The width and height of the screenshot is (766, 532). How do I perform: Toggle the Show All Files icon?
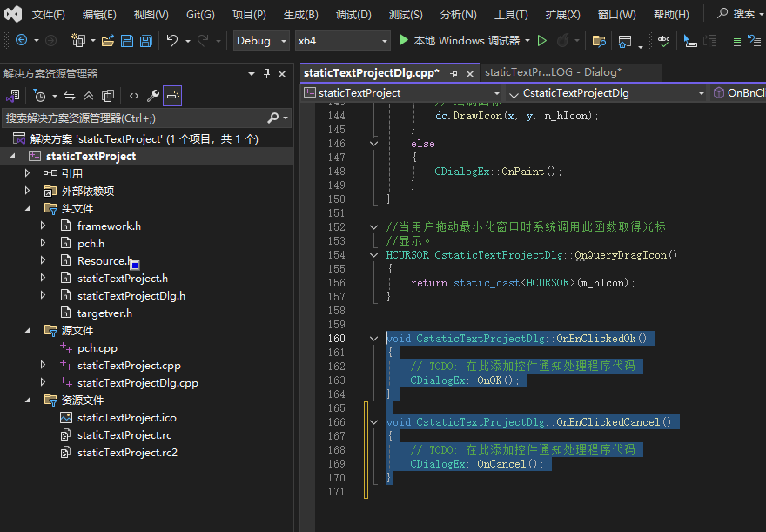pyautogui.click(x=108, y=96)
